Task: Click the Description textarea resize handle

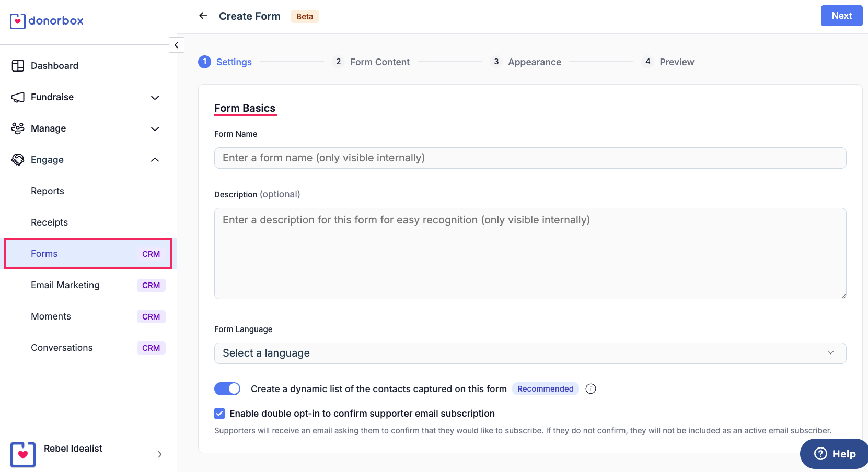Action: tap(843, 296)
